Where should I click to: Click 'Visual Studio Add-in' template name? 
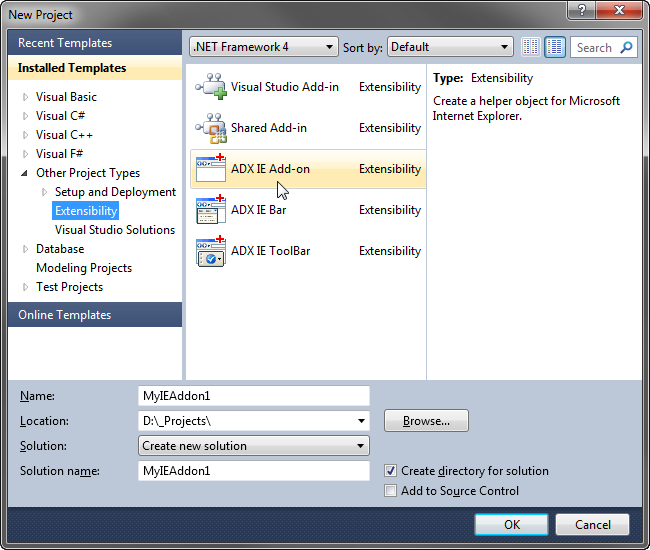285,87
